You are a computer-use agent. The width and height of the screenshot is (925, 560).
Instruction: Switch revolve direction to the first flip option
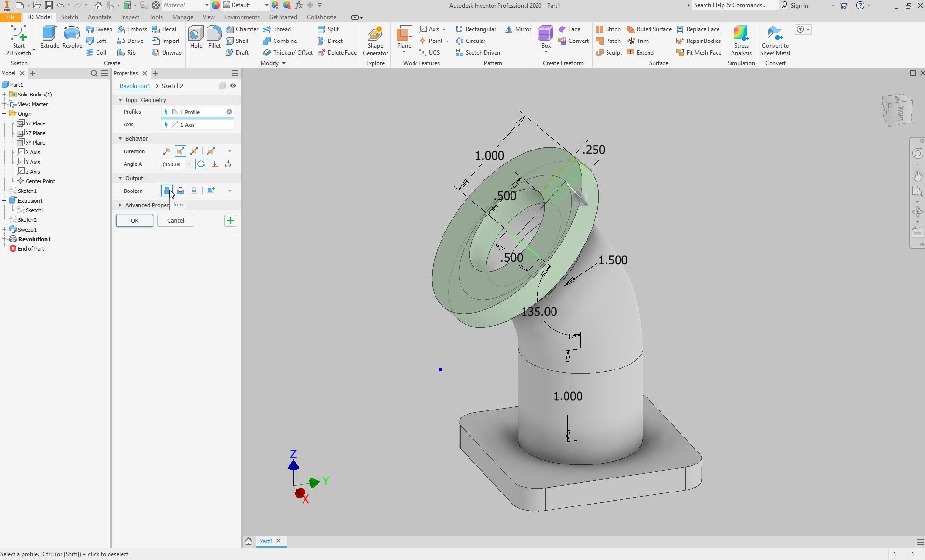coord(166,151)
